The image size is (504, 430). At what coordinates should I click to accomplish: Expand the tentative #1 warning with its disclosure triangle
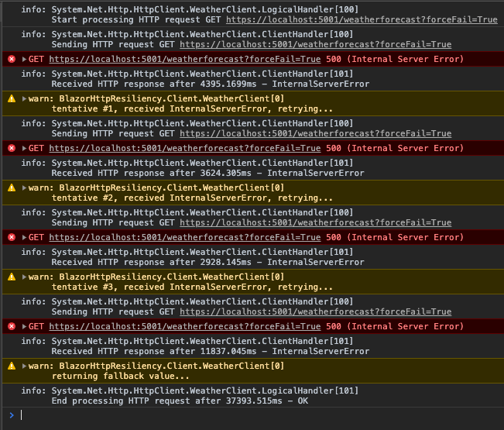coord(24,98)
